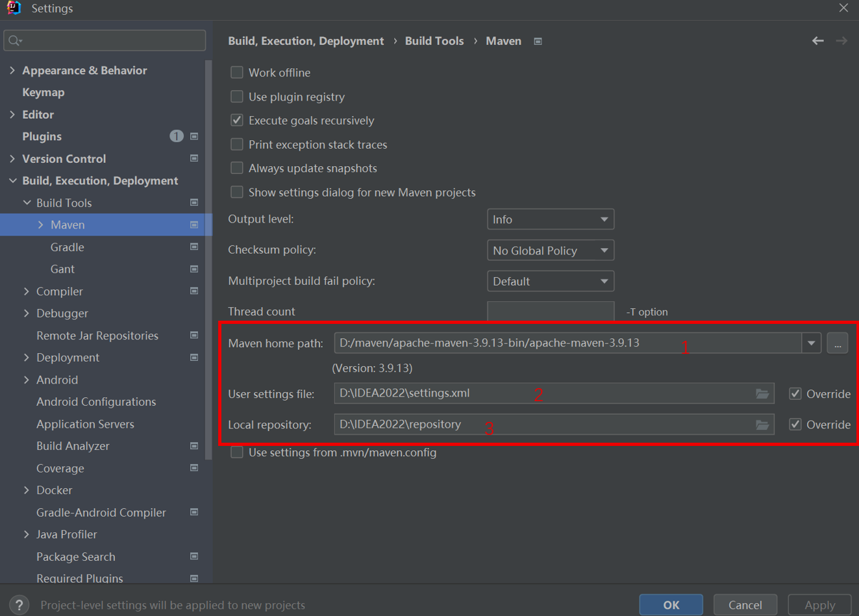Screen dimensions: 859x616
Task: Click the project-level icon beside Remote Jar Repositories
Action: tap(194, 335)
